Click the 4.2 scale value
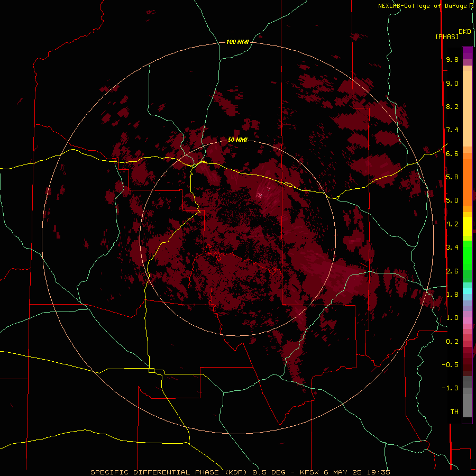The height and width of the screenshot is (476, 476). click(x=452, y=224)
